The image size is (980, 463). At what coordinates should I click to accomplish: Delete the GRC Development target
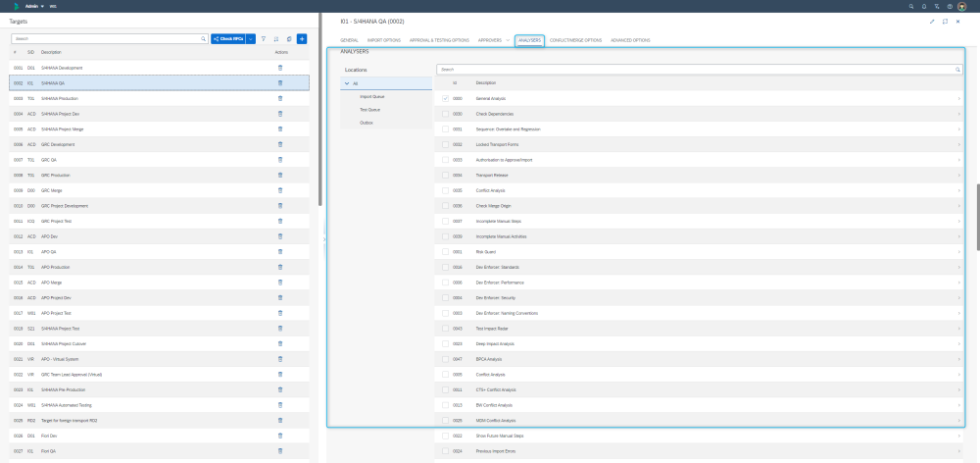click(x=280, y=144)
